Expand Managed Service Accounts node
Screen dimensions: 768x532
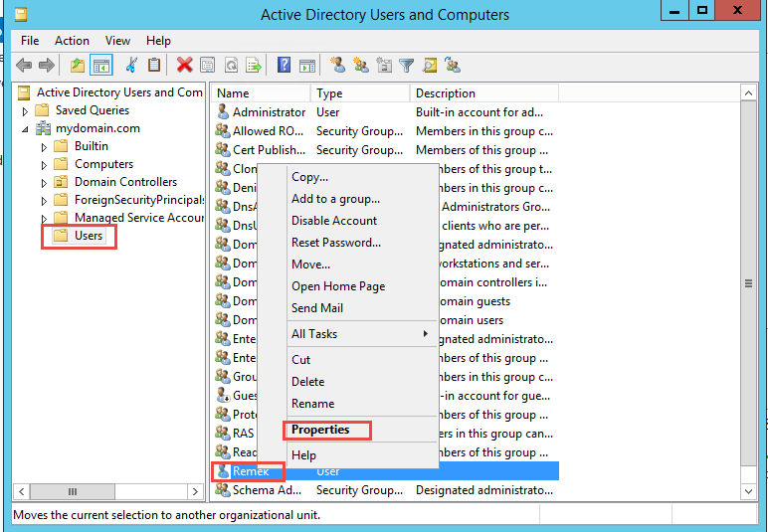(44, 219)
